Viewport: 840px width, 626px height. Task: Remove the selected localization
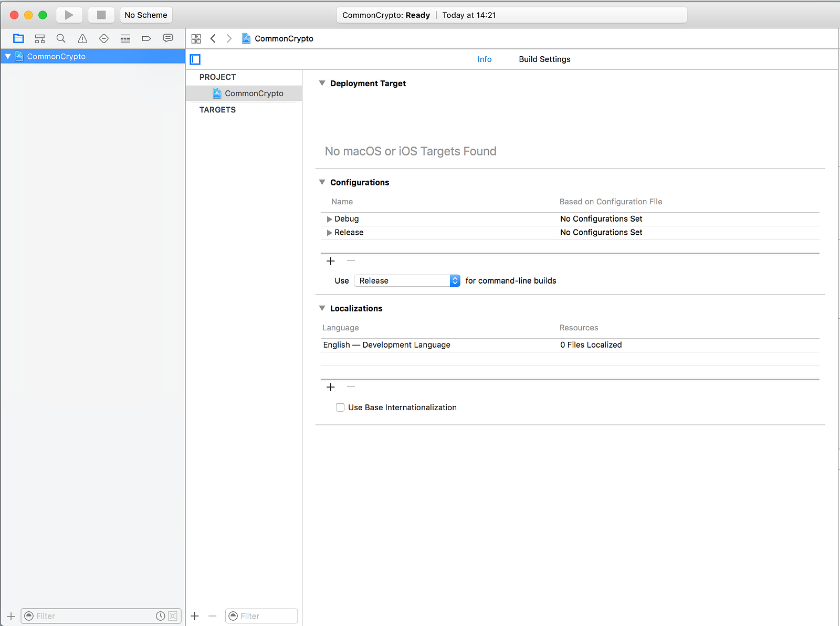coord(351,387)
